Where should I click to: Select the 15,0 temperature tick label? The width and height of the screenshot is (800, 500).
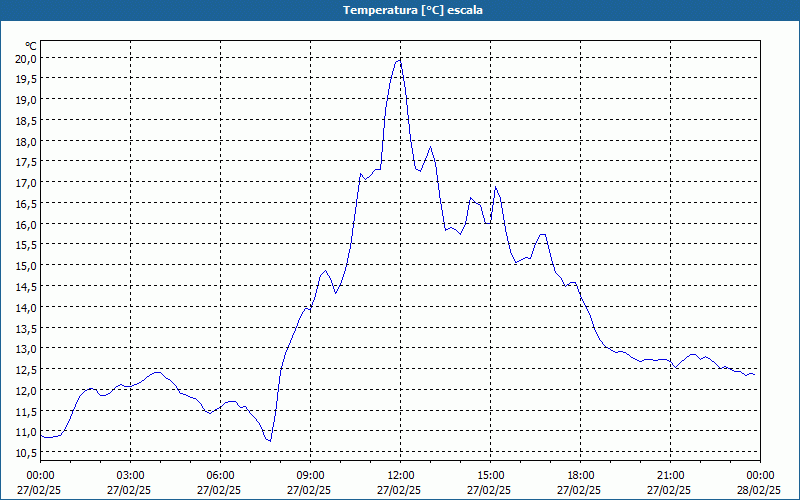click(26, 266)
